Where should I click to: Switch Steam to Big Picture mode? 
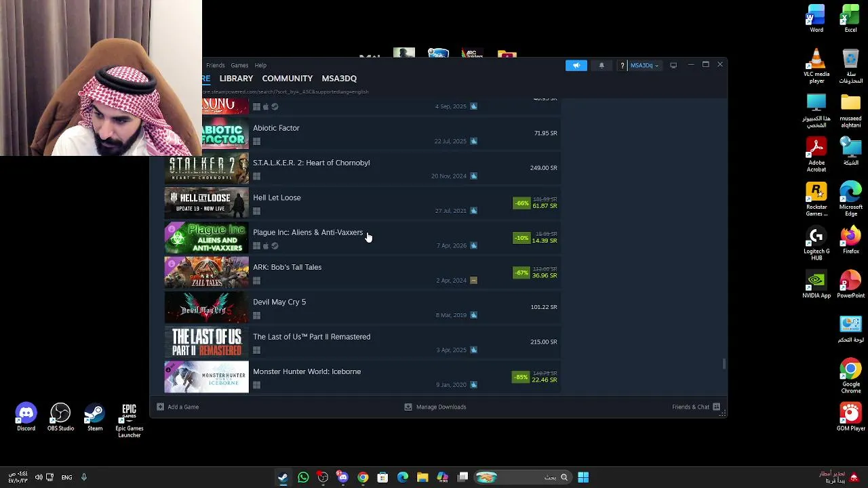click(x=673, y=65)
